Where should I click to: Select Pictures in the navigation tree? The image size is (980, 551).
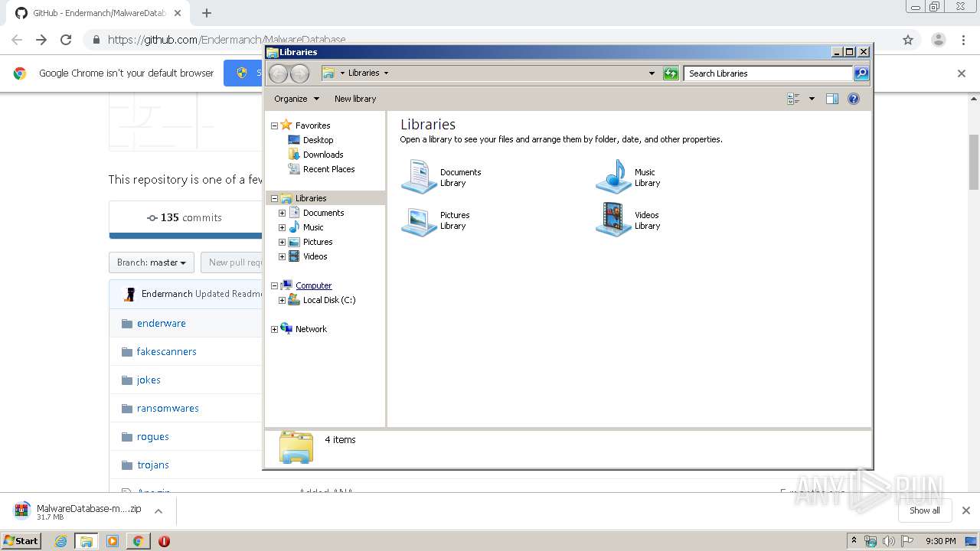pyautogui.click(x=318, y=242)
